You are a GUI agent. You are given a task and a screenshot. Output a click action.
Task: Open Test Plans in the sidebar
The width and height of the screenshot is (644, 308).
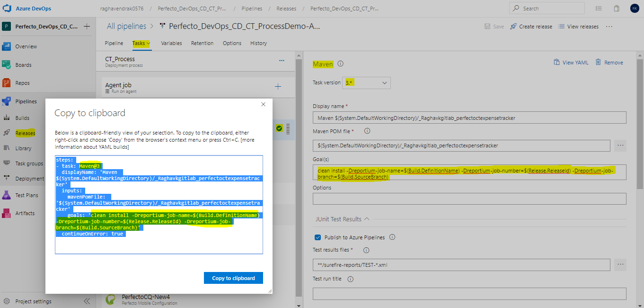click(26, 195)
